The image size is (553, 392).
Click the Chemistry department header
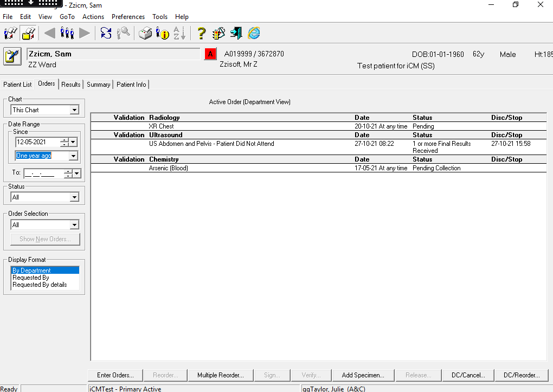(164, 159)
